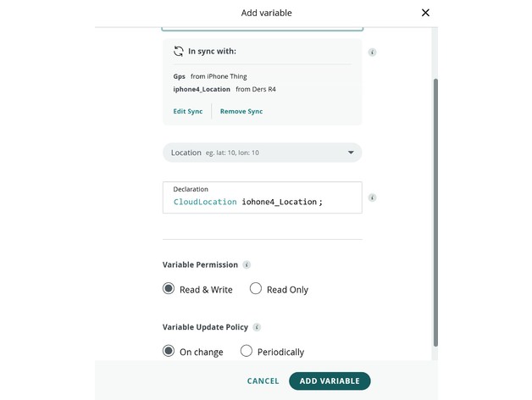Focus the variable name field at the top

tap(262, 29)
